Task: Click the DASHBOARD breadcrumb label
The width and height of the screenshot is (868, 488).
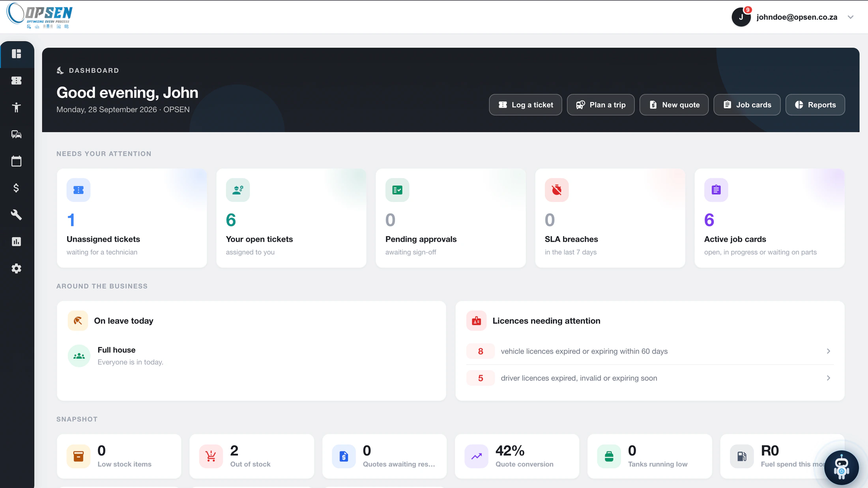Action: 94,71
